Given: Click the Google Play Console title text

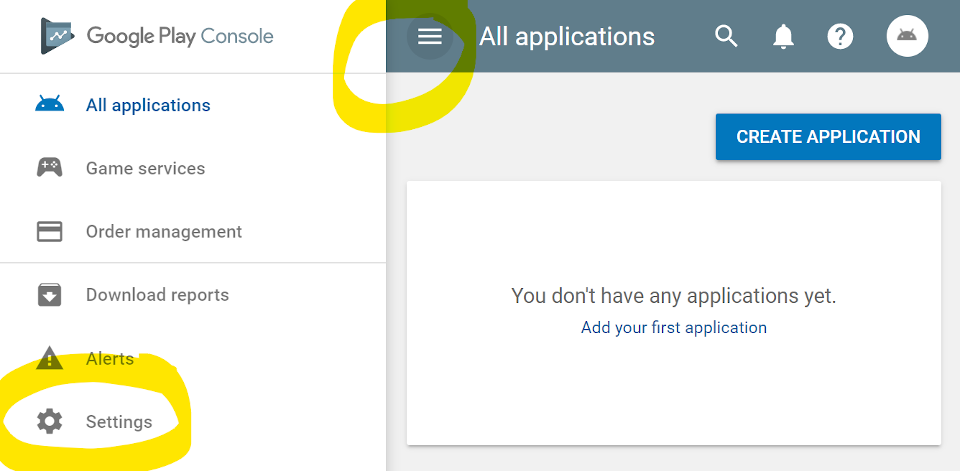Looking at the screenshot, I should click(x=179, y=36).
